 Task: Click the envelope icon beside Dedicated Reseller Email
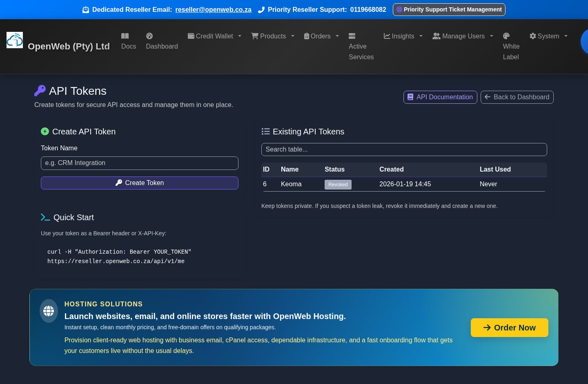point(86,10)
